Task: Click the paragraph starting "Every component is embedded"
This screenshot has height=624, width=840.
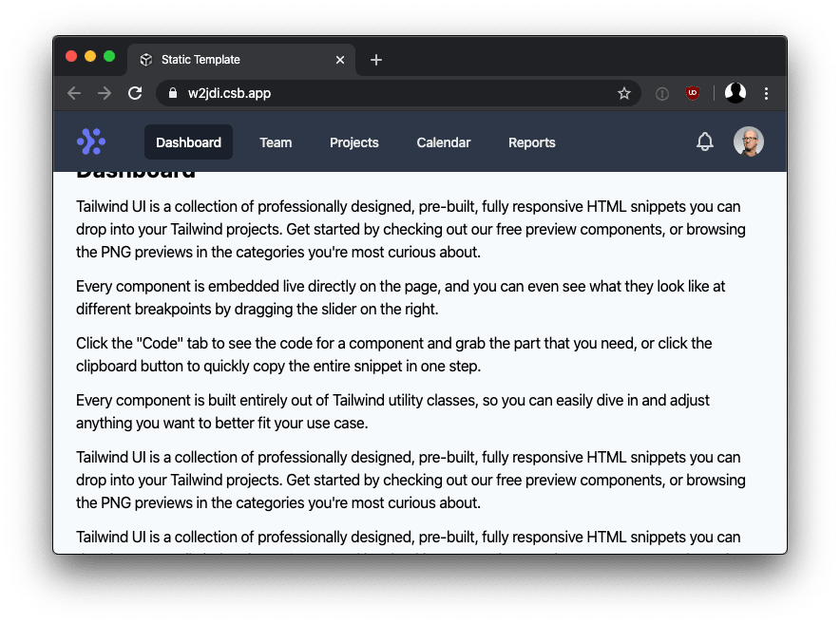Action: pyautogui.click(x=400, y=297)
